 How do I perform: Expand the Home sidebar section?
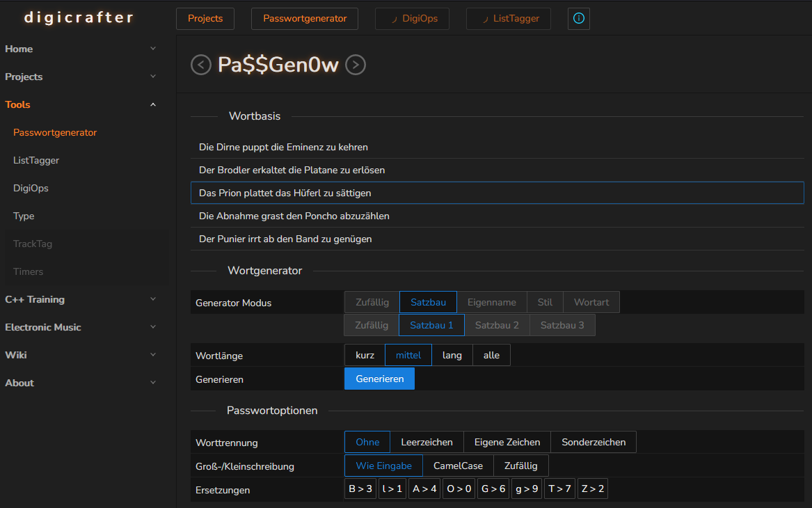tap(153, 49)
